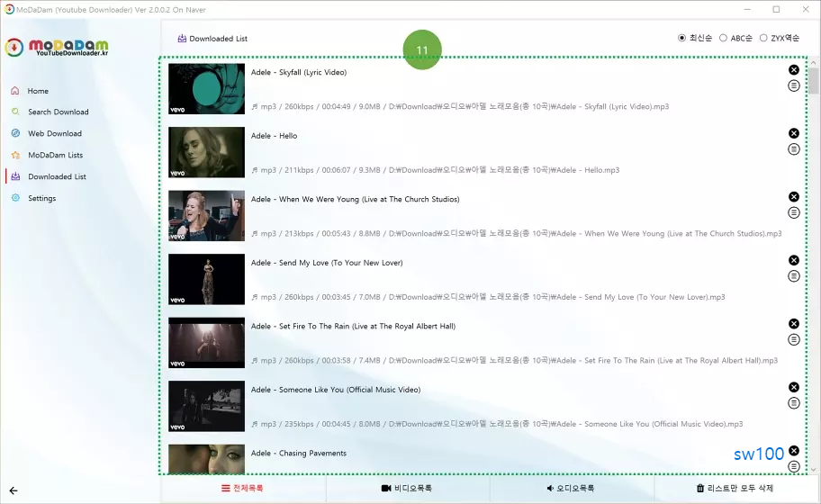Click title 'Adele - Set Fire To The Rain (Live at The Royal Albert Hall)'
Viewport: 821px width, 504px height.
(x=353, y=326)
